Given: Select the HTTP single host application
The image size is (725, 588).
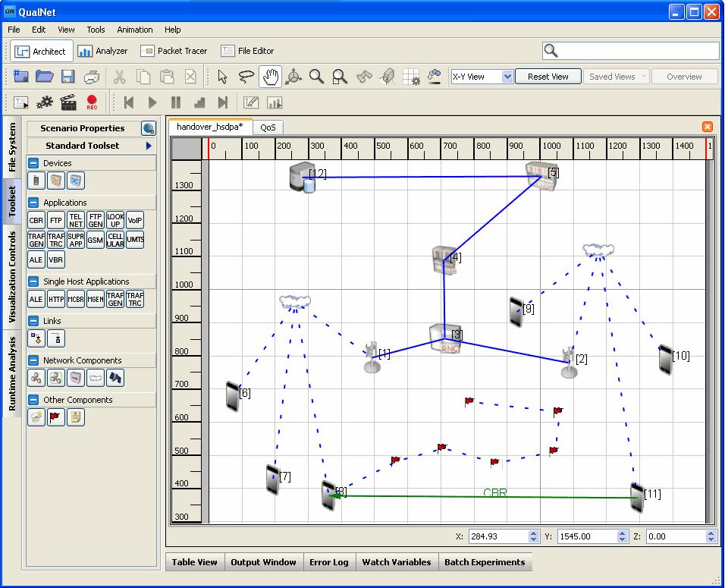Looking at the screenshot, I should [56, 299].
